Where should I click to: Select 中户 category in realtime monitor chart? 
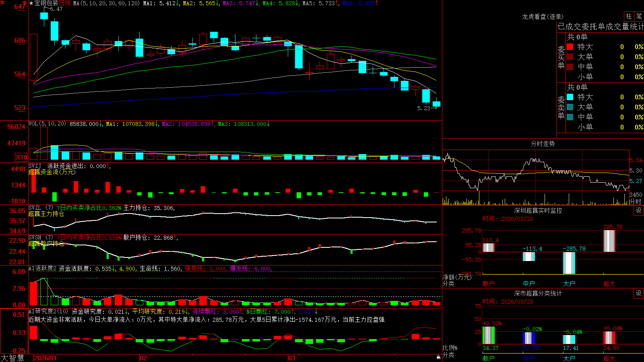point(529,284)
